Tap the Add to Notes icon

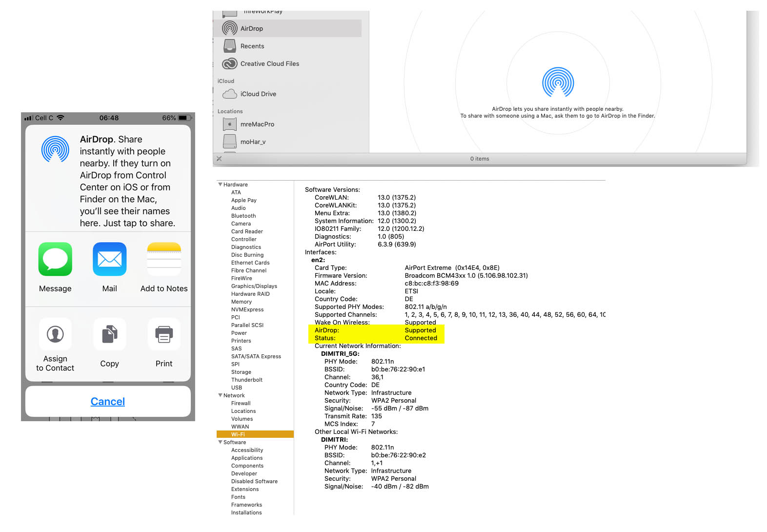pyautogui.click(x=164, y=259)
